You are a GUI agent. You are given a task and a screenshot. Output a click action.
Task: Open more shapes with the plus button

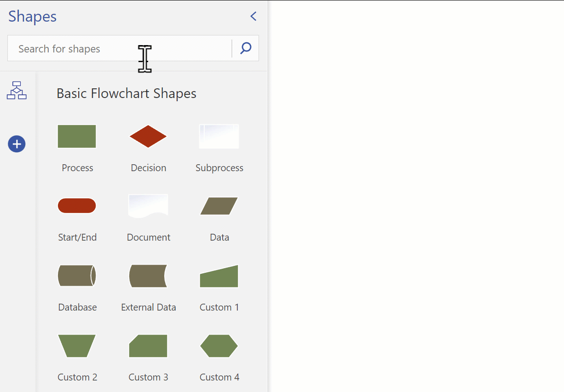[17, 144]
